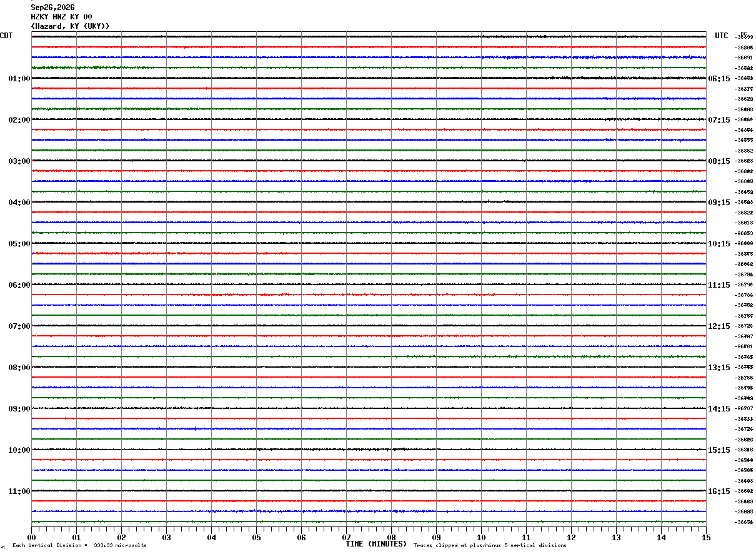Click minute 00 on the time axis
This screenshot has width=756, height=554.
click(x=31, y=537)
